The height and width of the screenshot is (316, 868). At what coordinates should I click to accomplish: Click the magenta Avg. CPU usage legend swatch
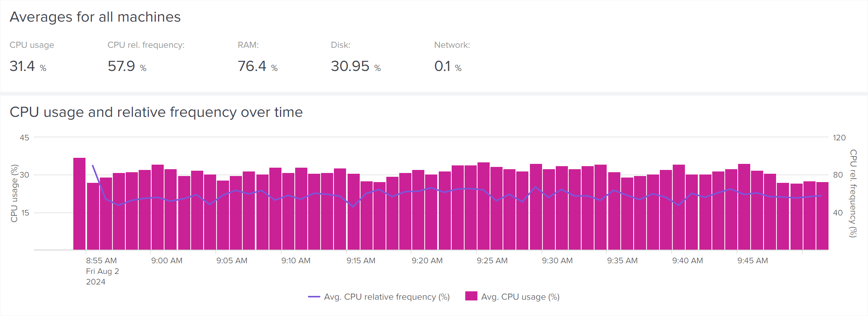pos(471,296)
